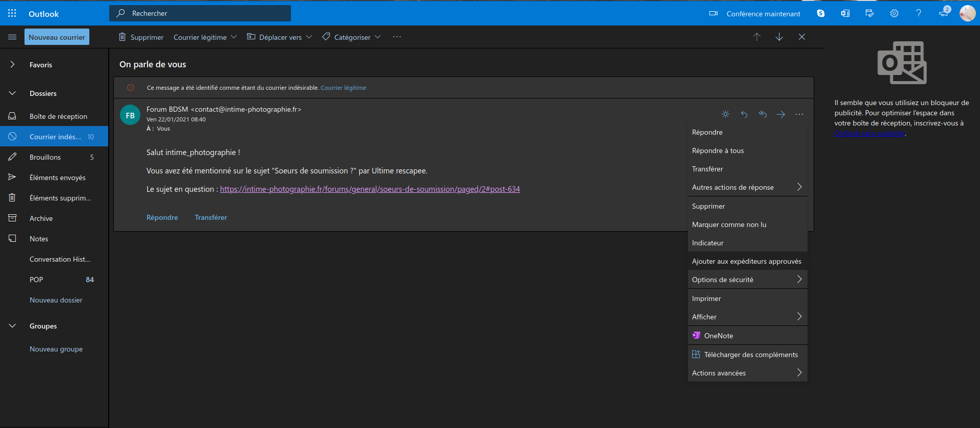Expand the Favoris section
This screenshot has width=980, height=428.
(x=13, y=65)
